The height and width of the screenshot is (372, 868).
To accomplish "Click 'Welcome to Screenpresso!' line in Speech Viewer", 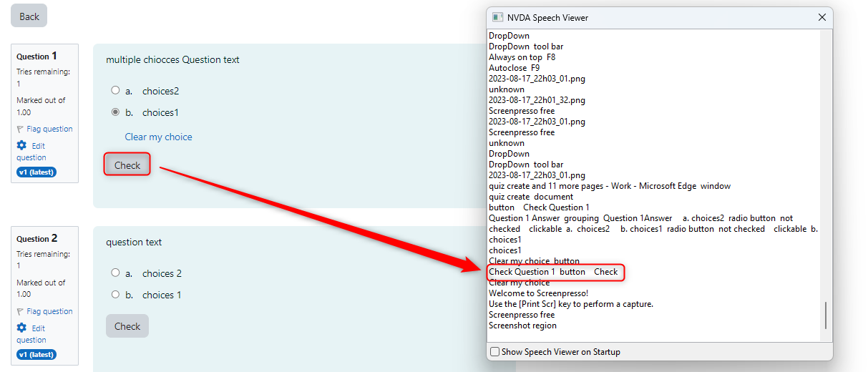I will pos(538,293).
